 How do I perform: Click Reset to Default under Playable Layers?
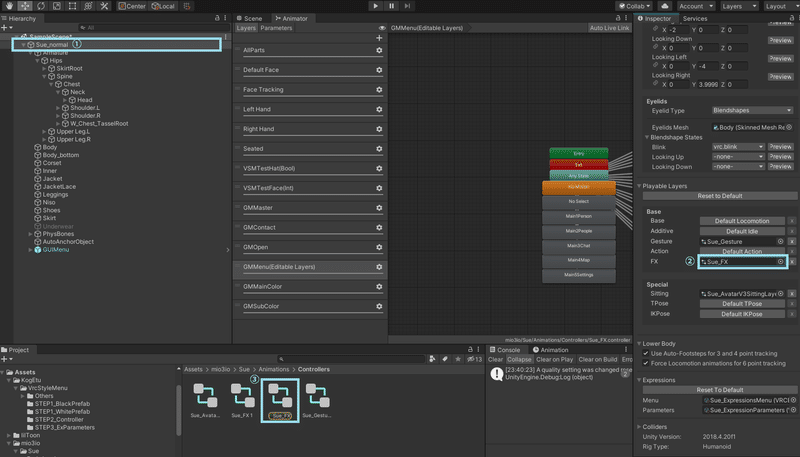tap(719, 196)
